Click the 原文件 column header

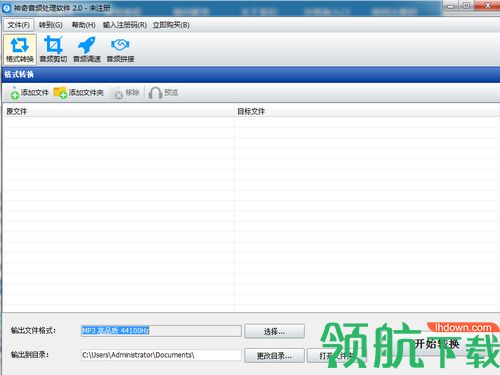tap(118, 111)
